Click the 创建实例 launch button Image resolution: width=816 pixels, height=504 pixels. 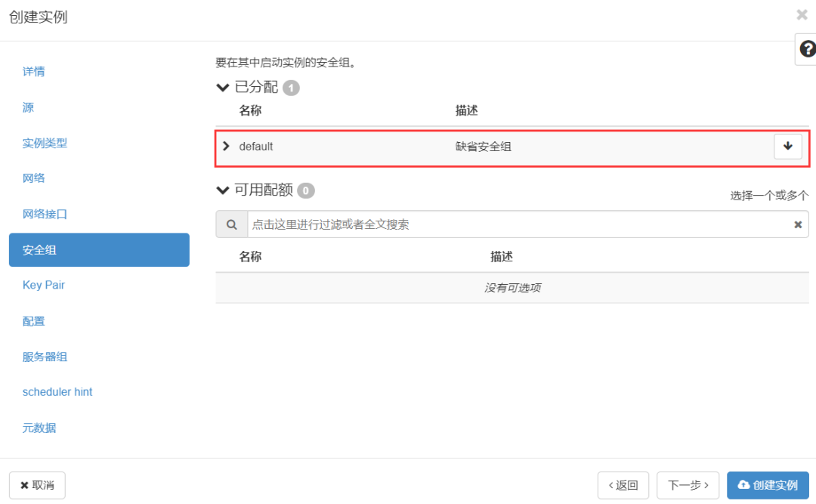[x=768, y=485]
